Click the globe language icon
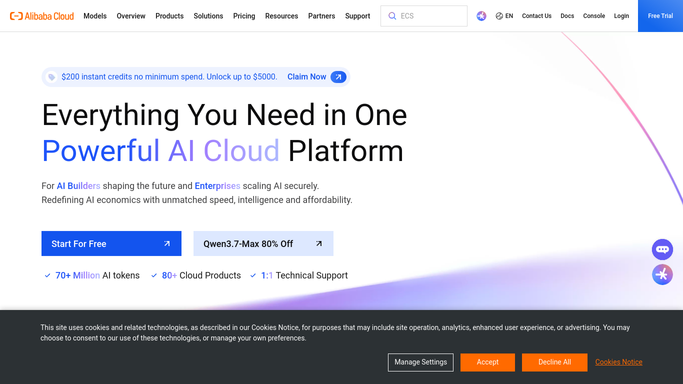Viewport: 683px width, 384px height. click(x=499, y=16)
